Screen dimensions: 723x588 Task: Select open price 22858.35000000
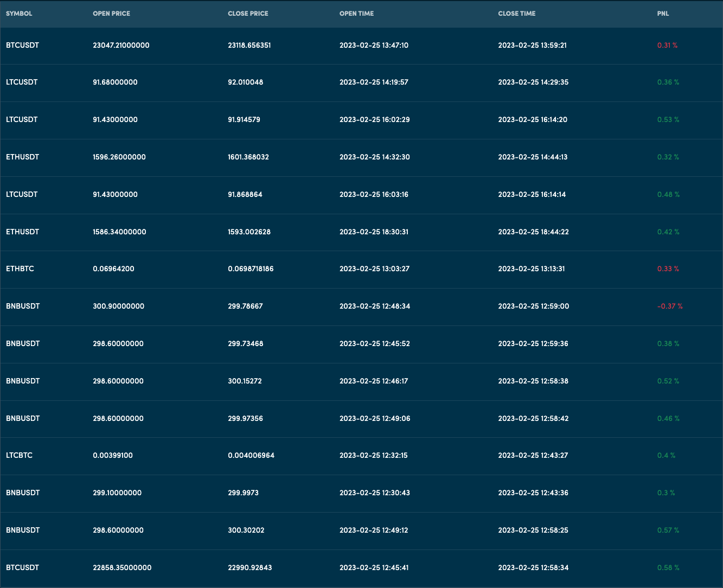pyautogui.click(x=122, y=567)
